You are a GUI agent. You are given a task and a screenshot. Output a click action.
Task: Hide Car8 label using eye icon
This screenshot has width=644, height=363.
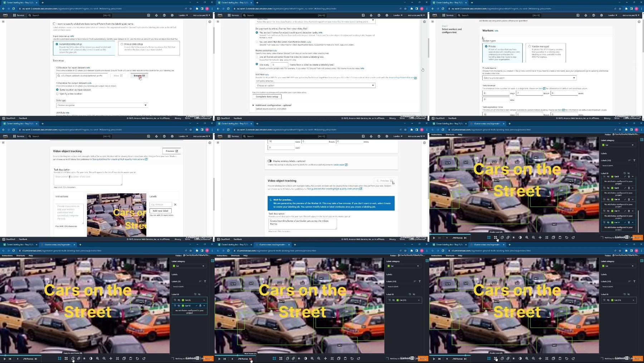tap(608, 176)
